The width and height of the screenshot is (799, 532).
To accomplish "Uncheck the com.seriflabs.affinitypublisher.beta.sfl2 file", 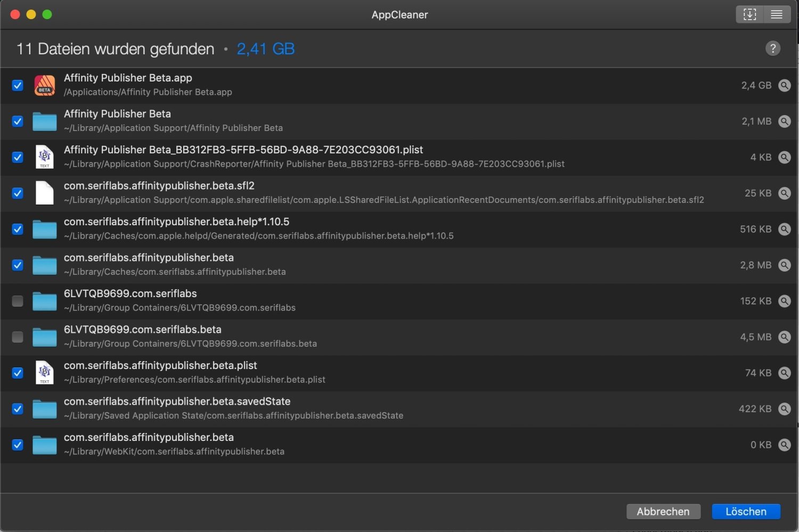I will (x=18, y=193).
